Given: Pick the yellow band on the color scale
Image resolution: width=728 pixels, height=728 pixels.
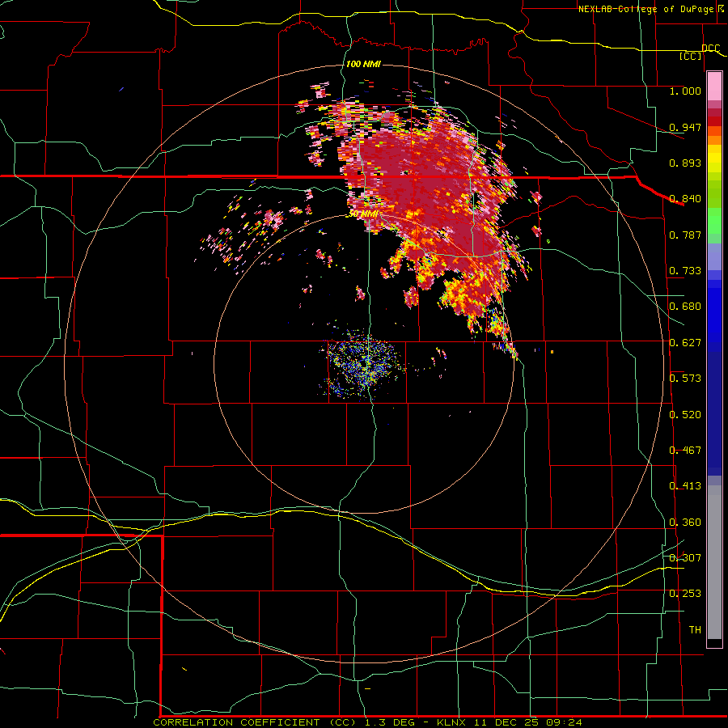Looking at the screenshot, I should tap(714, 160).
